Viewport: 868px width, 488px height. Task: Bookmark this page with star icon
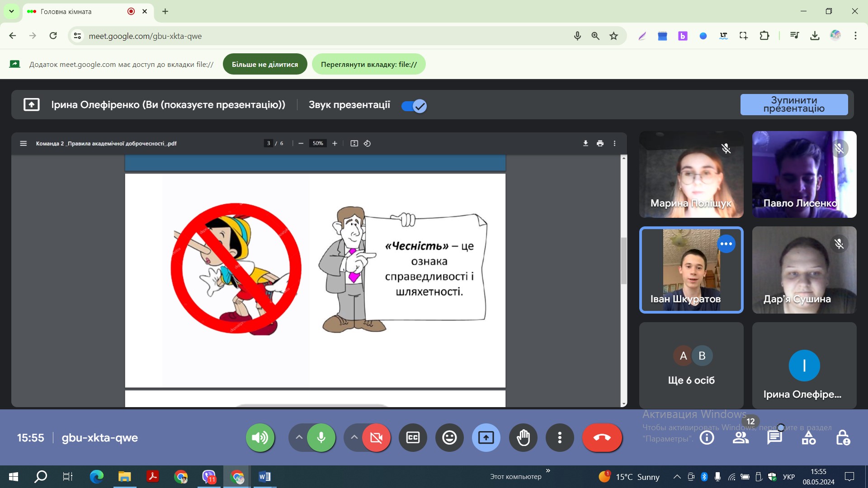(613, 36)
